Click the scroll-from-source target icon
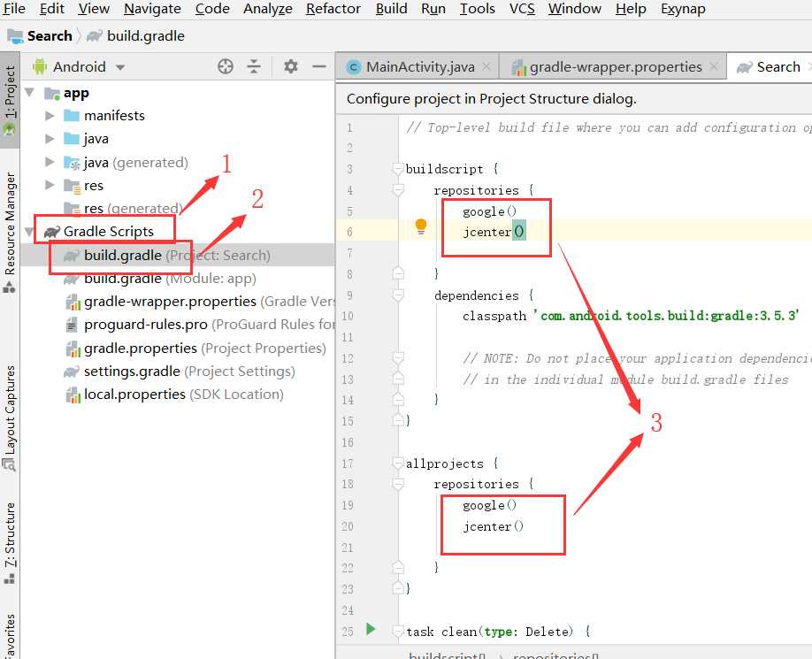Image resolution: width=812 pixels, height=659 pixels. (226, 66)
